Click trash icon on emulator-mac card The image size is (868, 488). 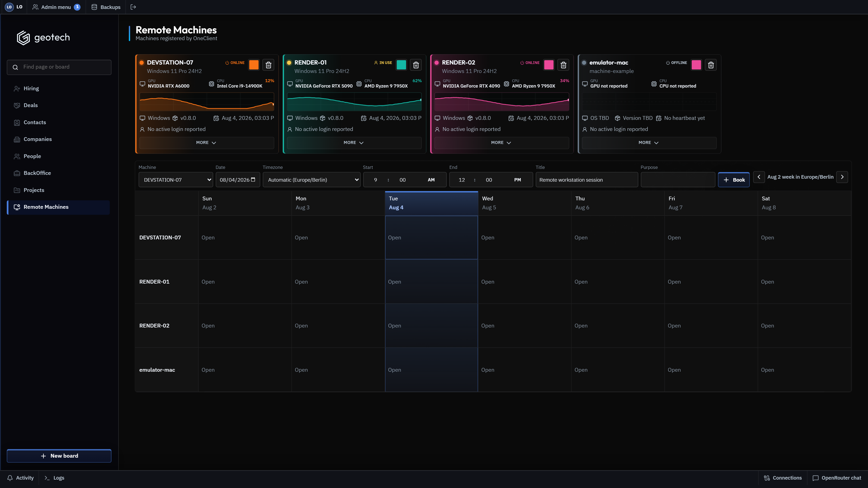[711, 65]
